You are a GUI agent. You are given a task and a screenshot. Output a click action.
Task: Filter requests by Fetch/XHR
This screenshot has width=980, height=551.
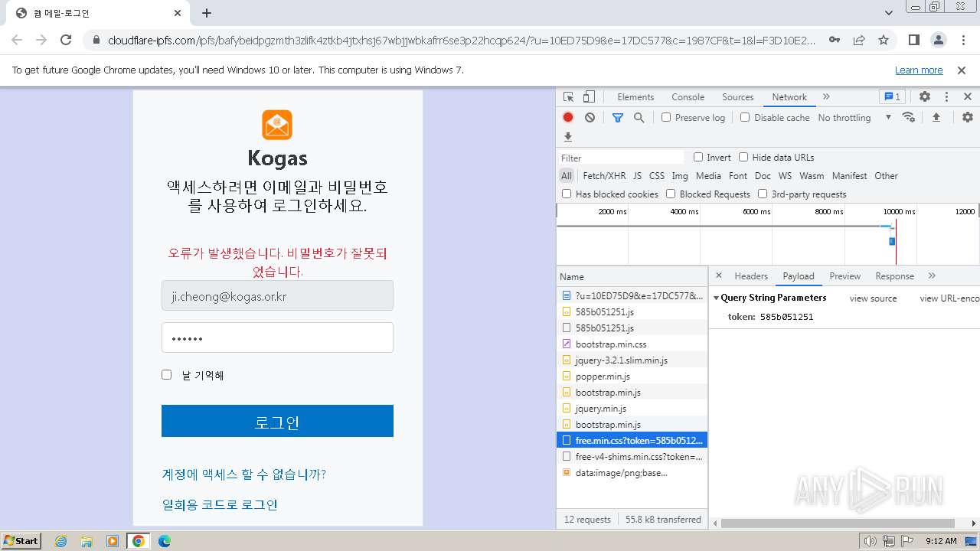pos(604,176)
